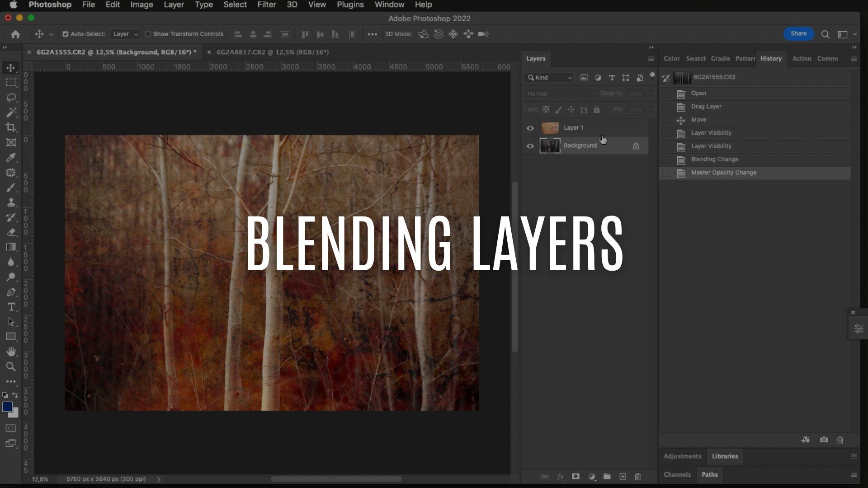Open the Kind filter dropdown
This screenshot has height=488, width=868.
tap(550, 78)
